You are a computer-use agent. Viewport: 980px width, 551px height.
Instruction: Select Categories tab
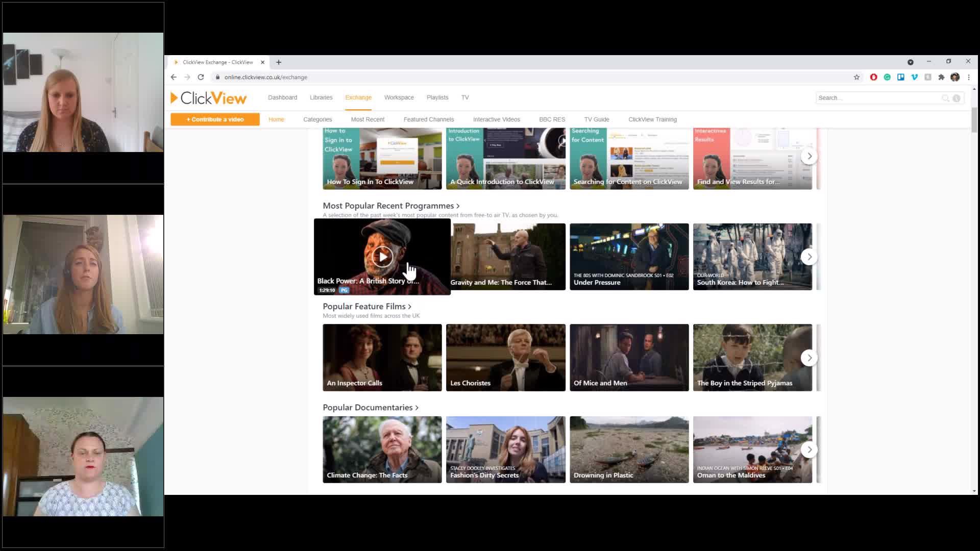pyautogui.click(x=317, y=119)
